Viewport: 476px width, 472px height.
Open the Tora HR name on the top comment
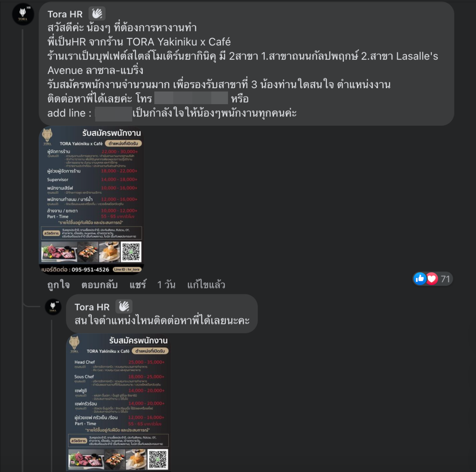65,14
